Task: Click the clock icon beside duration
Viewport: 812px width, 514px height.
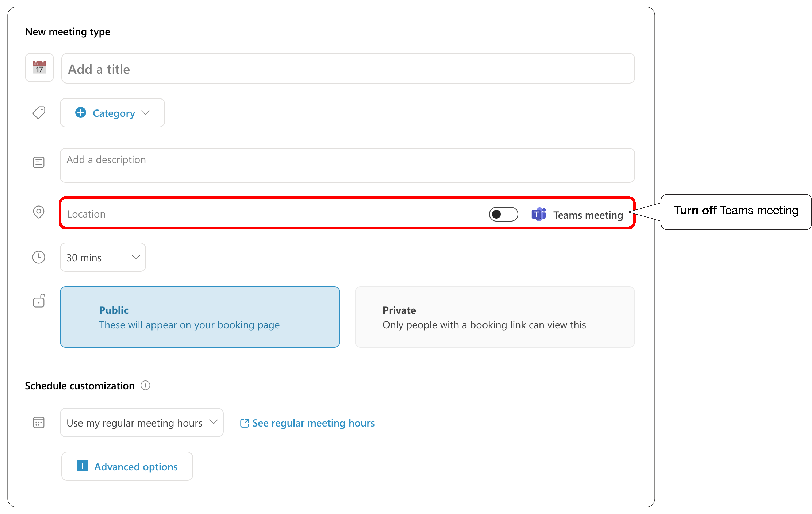Action: [39, 257]
